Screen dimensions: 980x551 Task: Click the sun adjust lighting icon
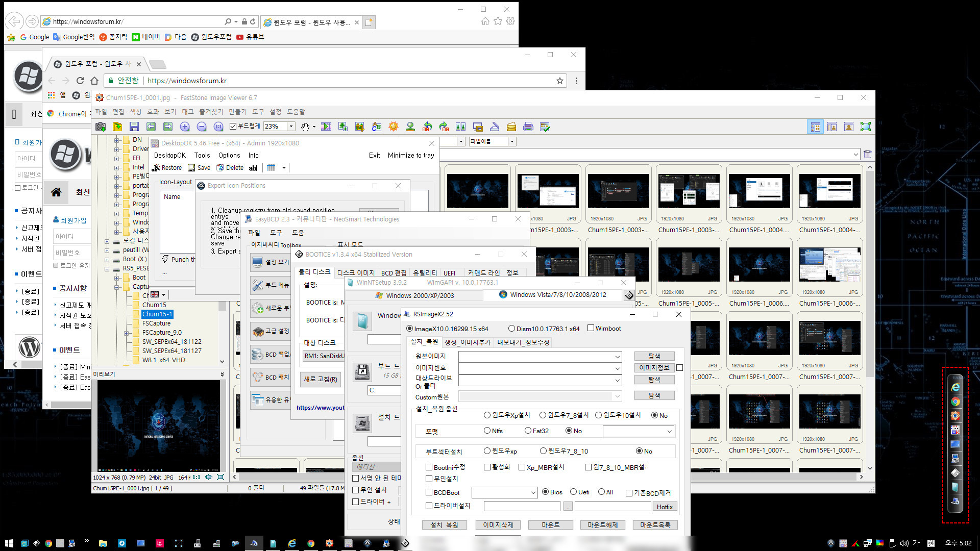[394, 127]
